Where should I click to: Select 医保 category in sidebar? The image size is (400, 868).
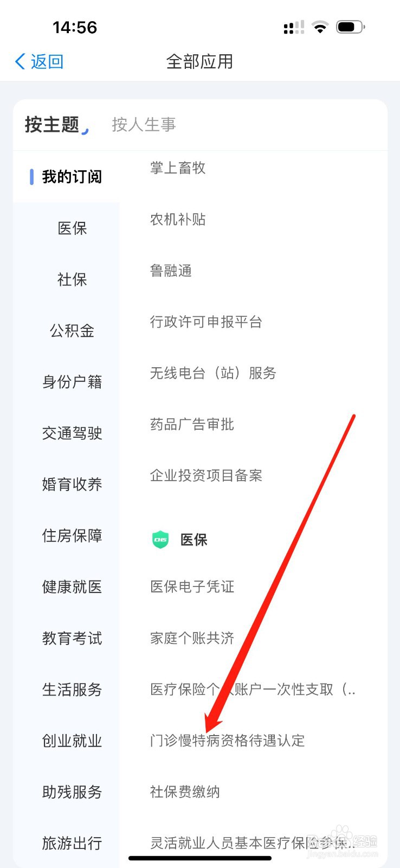[72, 228]
